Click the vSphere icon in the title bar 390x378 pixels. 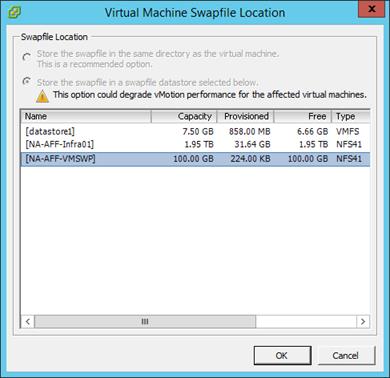point(15,13)
